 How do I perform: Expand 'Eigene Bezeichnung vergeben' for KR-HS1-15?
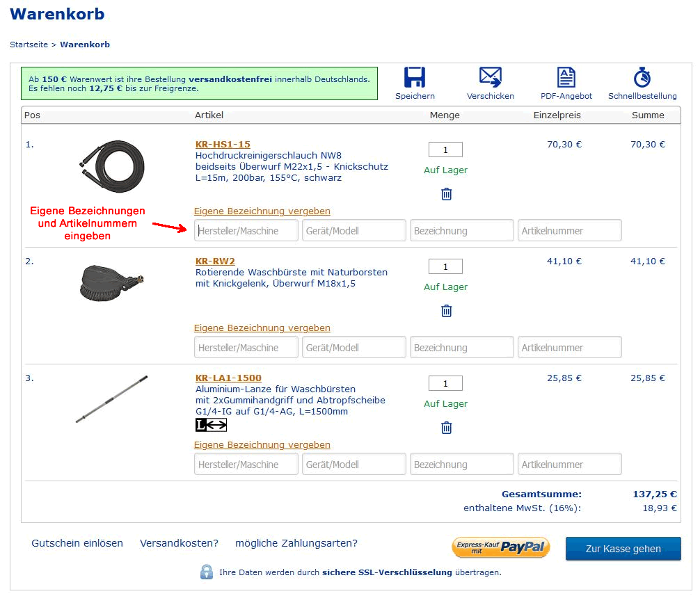(262, 211)
